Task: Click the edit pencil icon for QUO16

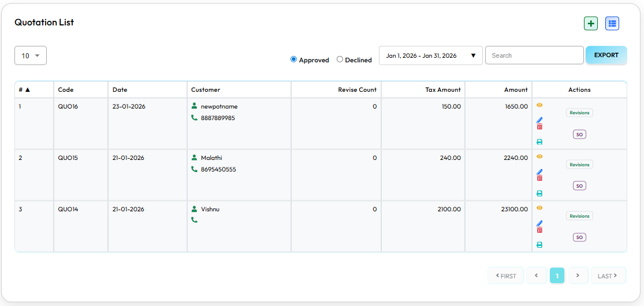Action: point(539,120)
